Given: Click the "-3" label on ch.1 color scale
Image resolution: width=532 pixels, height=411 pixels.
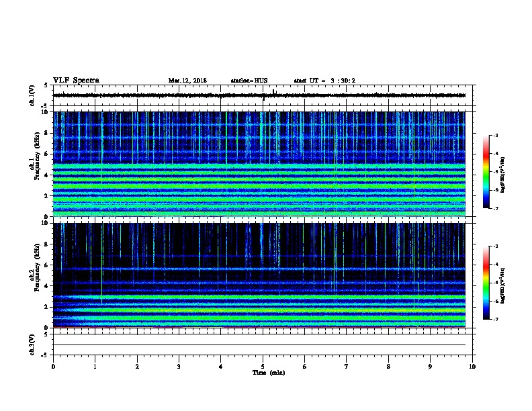Looking at the screenshot, I should coord(496,136).
